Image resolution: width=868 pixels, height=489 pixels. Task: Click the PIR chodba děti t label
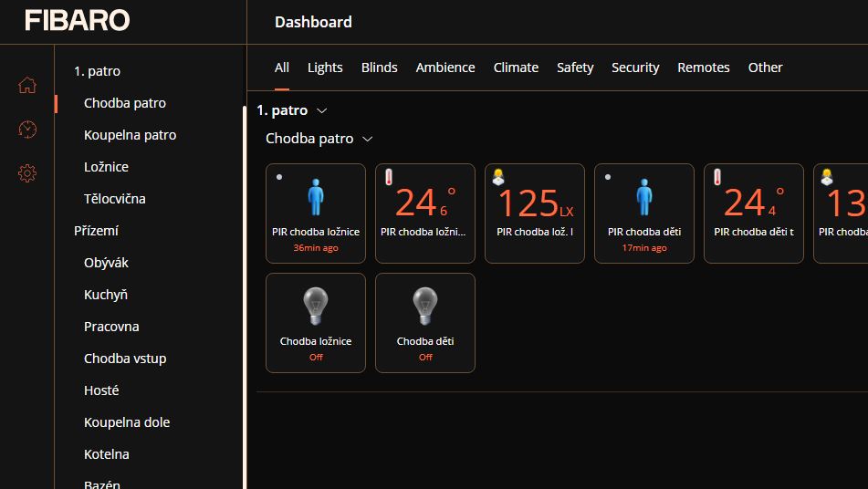[x=753, y=233]
